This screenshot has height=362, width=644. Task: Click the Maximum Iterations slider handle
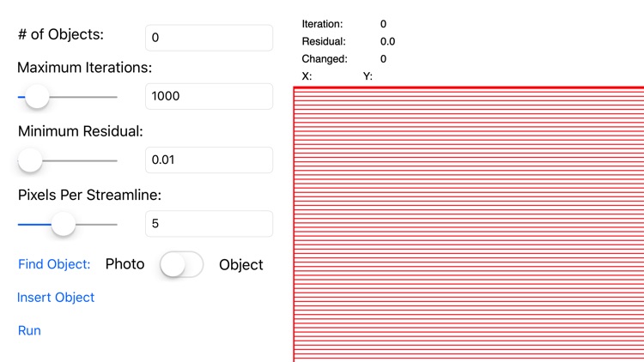[37, 97]
